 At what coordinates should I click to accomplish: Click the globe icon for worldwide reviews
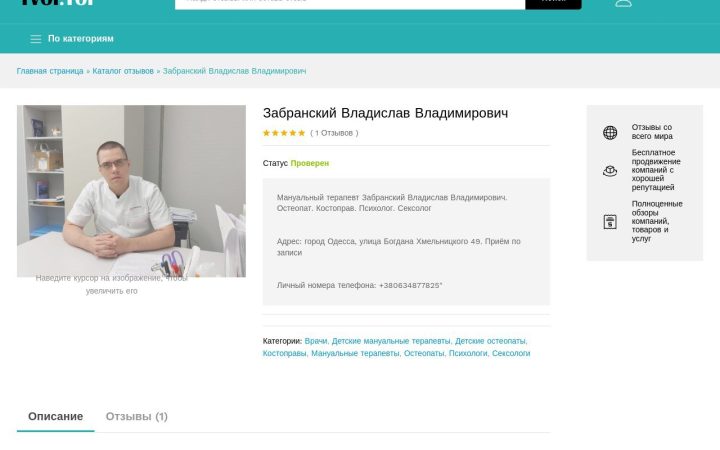coord(610,132)
